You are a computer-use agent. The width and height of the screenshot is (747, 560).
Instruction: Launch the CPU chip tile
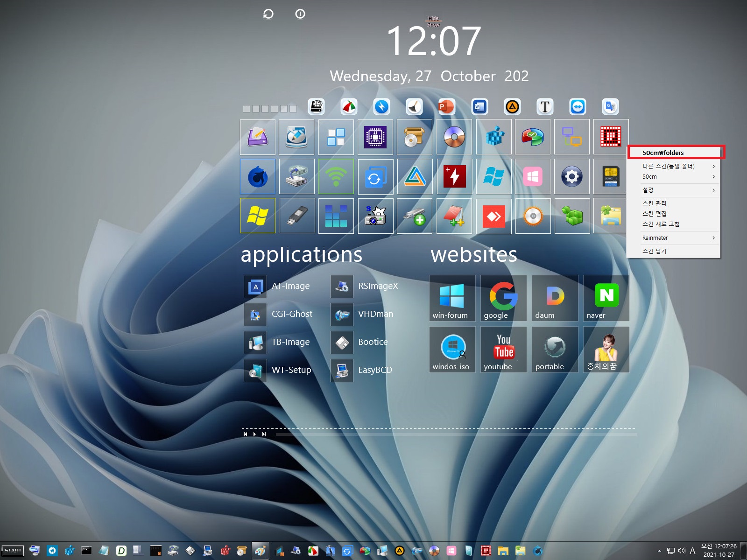pos(375,137)
